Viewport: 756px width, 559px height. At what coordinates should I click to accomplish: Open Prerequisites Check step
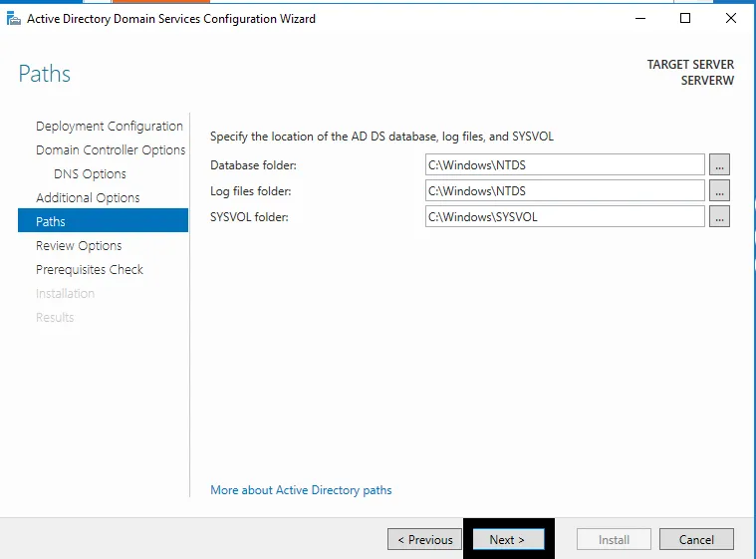90,270
